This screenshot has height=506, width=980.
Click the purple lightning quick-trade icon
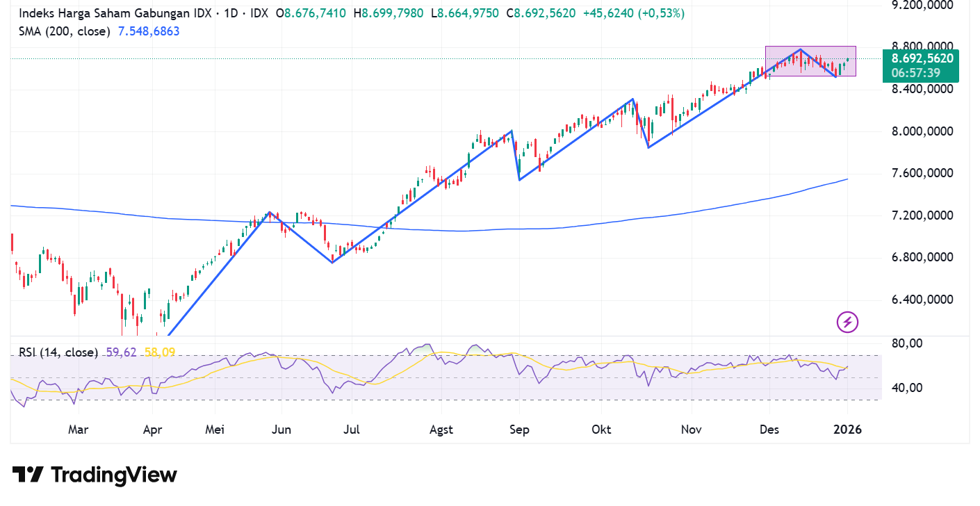click(x=847, y=323)
